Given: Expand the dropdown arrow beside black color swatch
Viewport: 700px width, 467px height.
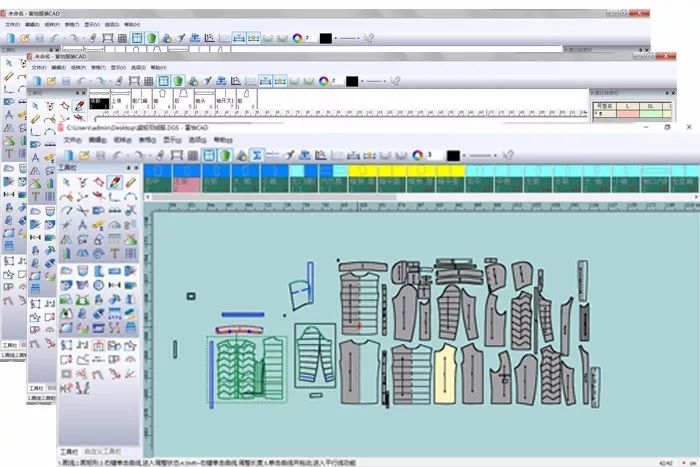Looking at the screenshot, I should [x=464, y=155].
